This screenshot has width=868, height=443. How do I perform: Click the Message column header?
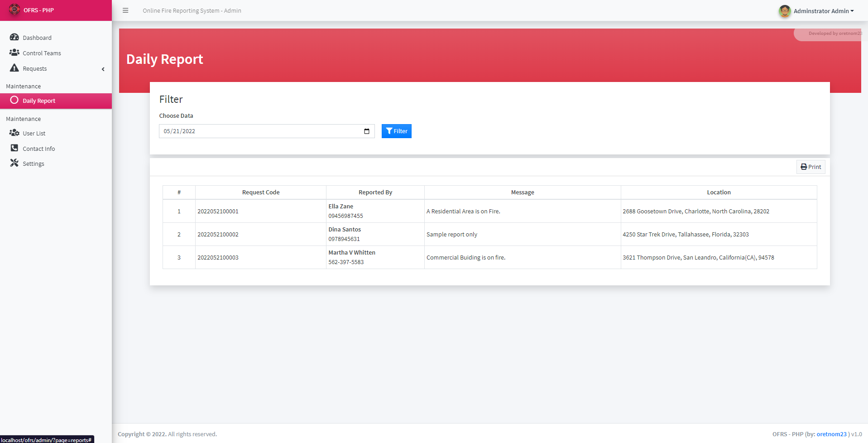[x=523, y=192]
